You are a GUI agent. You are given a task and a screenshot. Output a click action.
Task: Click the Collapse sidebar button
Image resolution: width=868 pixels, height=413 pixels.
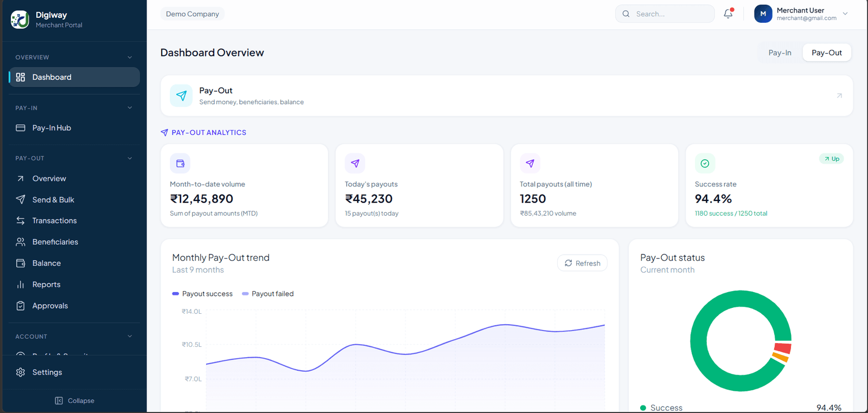[x=74, y=401]
